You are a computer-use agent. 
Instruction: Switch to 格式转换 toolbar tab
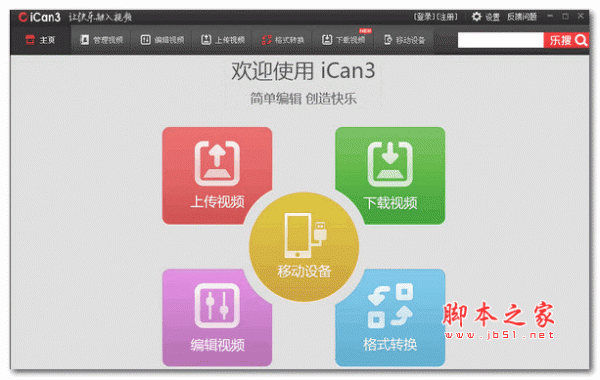tap(283, 40)
